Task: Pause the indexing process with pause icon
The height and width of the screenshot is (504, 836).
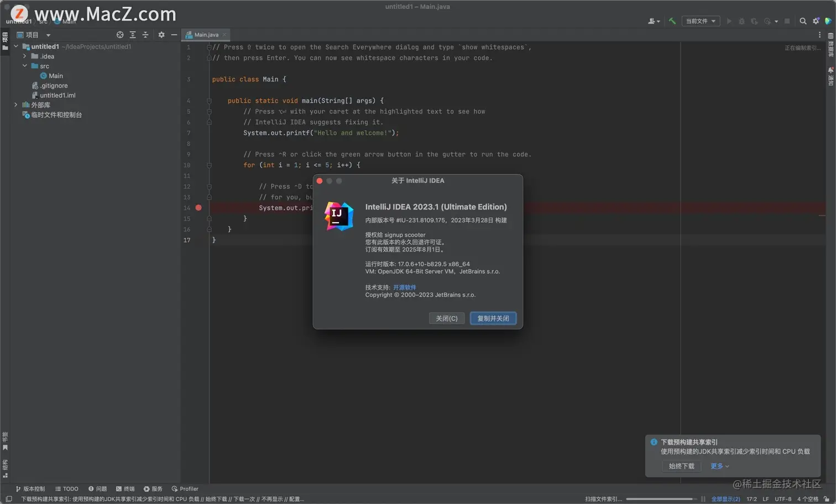Action: 703,499
